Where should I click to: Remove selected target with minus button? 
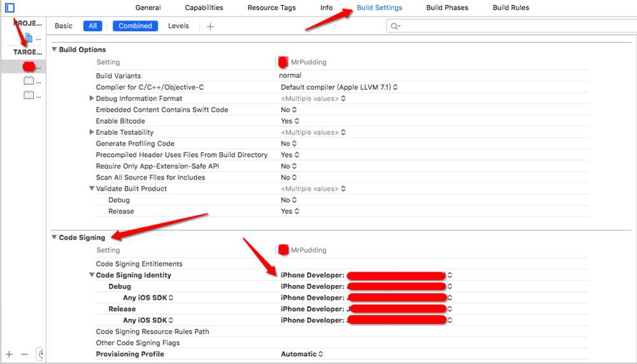tap(24, 354)
